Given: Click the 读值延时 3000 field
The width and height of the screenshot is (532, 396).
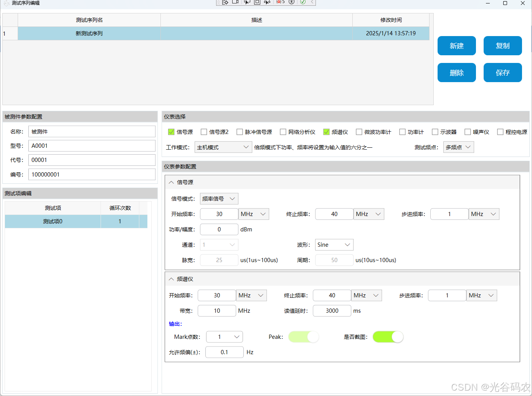Looking at the screenshot, I should pos(332,311).
